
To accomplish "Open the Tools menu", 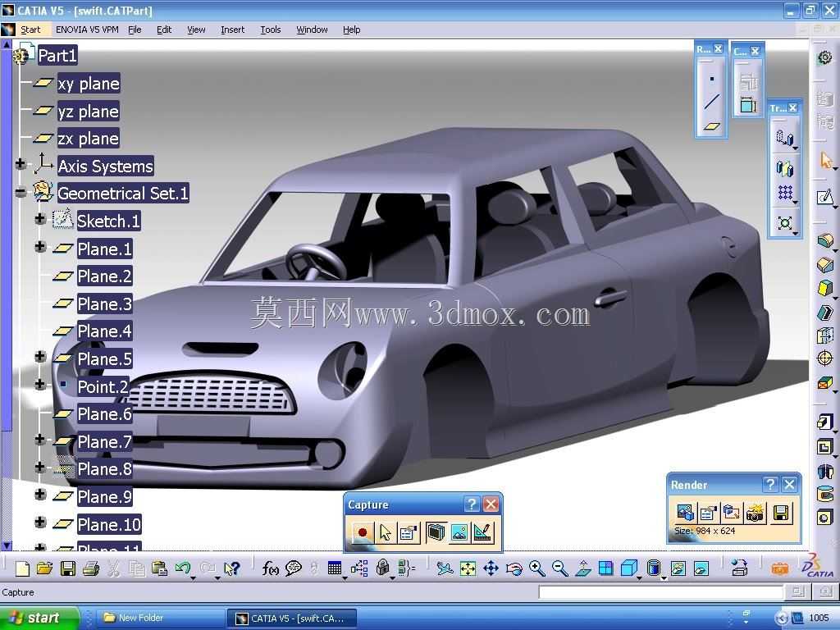I will (271, 30).
